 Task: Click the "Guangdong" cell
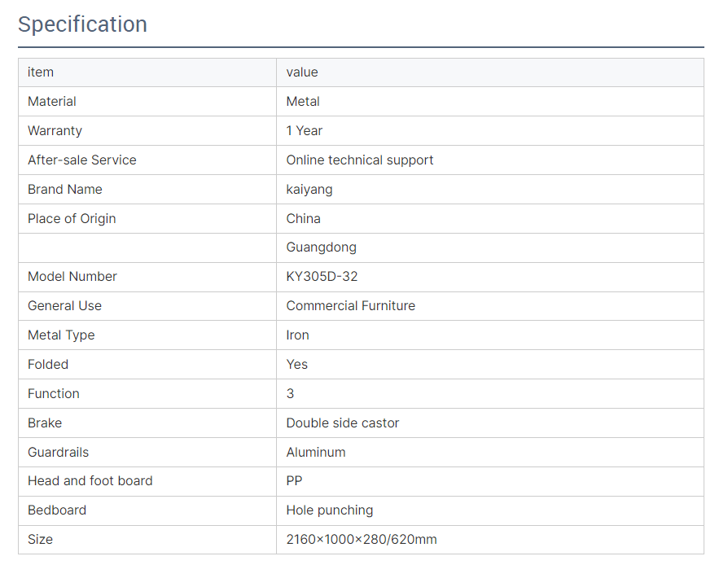(322, 247)
